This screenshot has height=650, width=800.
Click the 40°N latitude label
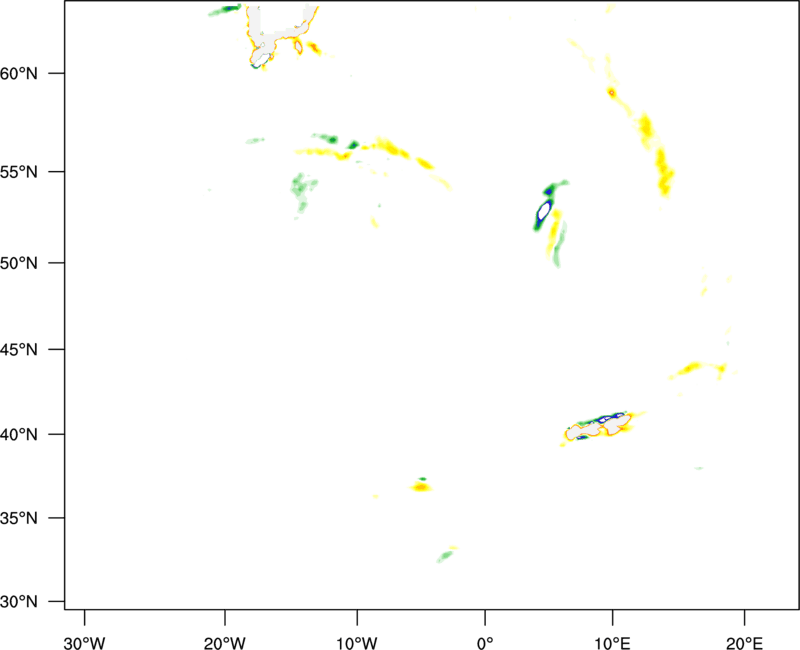pyautogui.click(x=19, y=435)
